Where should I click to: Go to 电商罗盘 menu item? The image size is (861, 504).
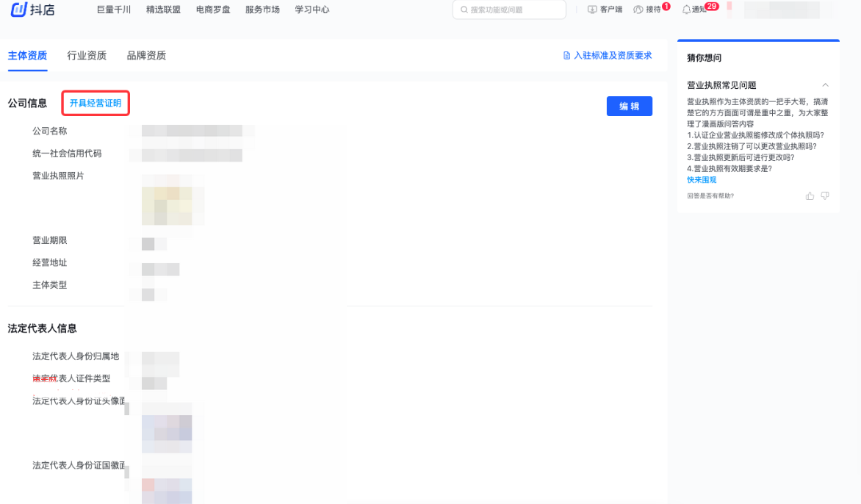[x=213, y=10]
